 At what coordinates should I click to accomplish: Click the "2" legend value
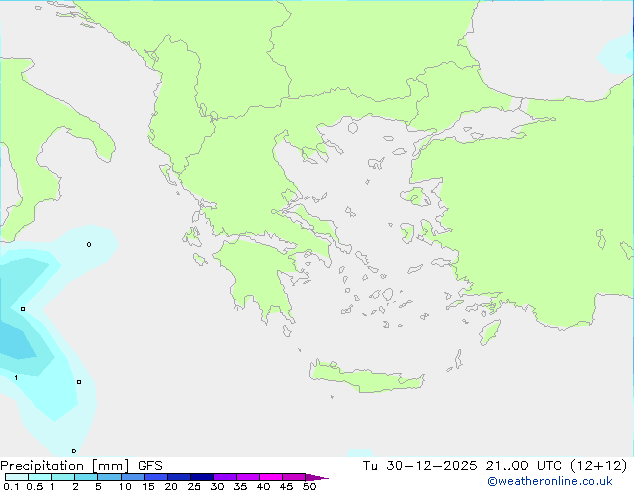(x=75, y=486)
